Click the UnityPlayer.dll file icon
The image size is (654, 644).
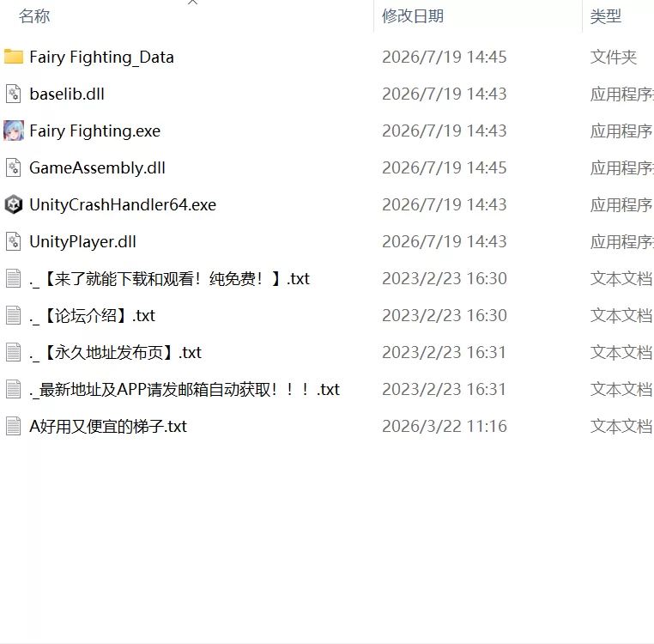coord(14,241)
